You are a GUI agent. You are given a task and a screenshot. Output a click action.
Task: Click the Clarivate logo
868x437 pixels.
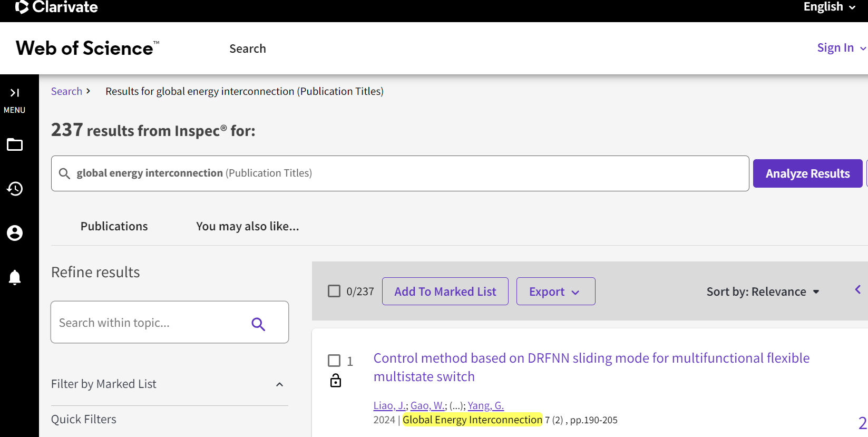coord(56,7)
